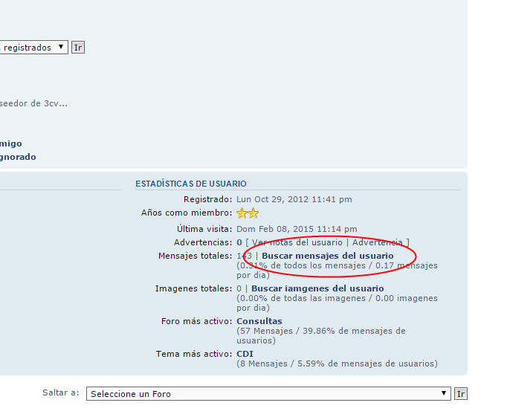This screenshot has width=507, height=420.
Task: Open the 'registrados' dropdown at top
Action: click(x=33, y=48)
